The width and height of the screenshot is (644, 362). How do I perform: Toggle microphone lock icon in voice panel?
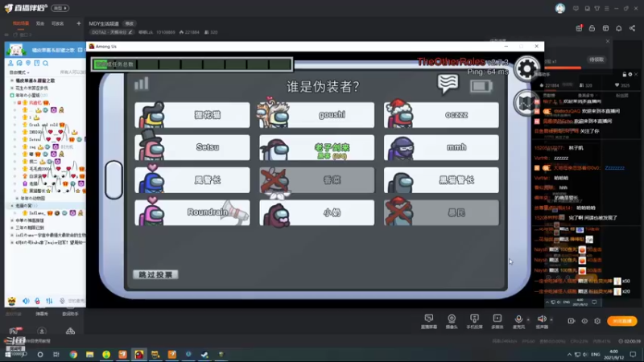(37, 301)
